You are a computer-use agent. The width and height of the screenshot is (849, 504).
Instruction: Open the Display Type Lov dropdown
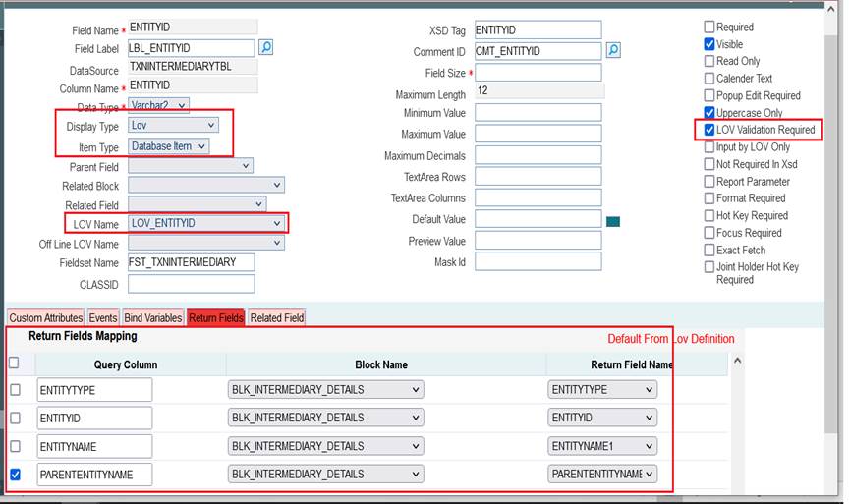click(x=173, y=125)
